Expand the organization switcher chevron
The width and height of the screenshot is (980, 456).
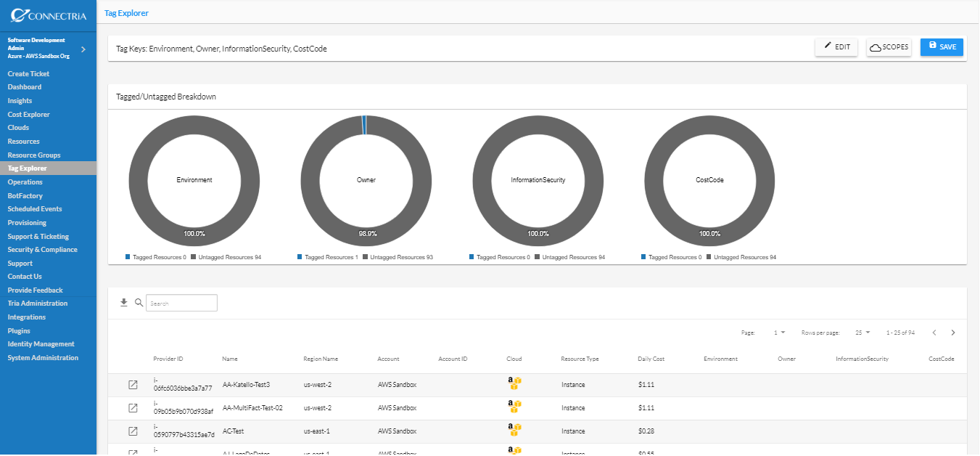tap(83, 49)
